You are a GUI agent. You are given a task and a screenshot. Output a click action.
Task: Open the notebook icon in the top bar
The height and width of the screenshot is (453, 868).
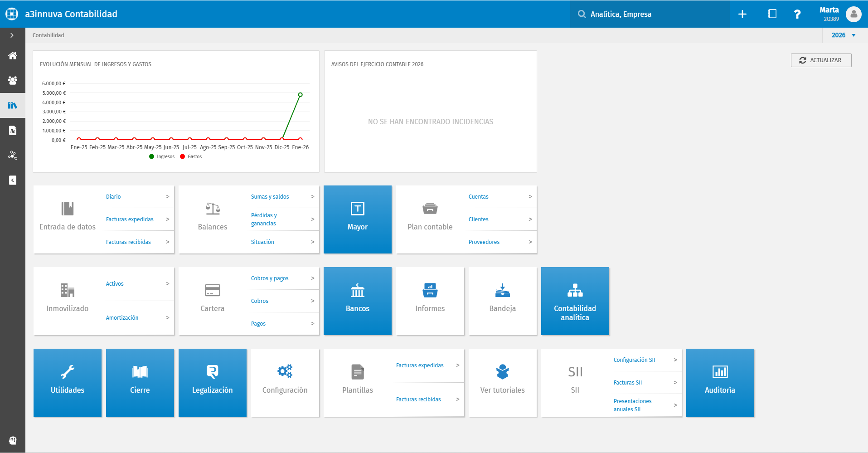(772, 14)
